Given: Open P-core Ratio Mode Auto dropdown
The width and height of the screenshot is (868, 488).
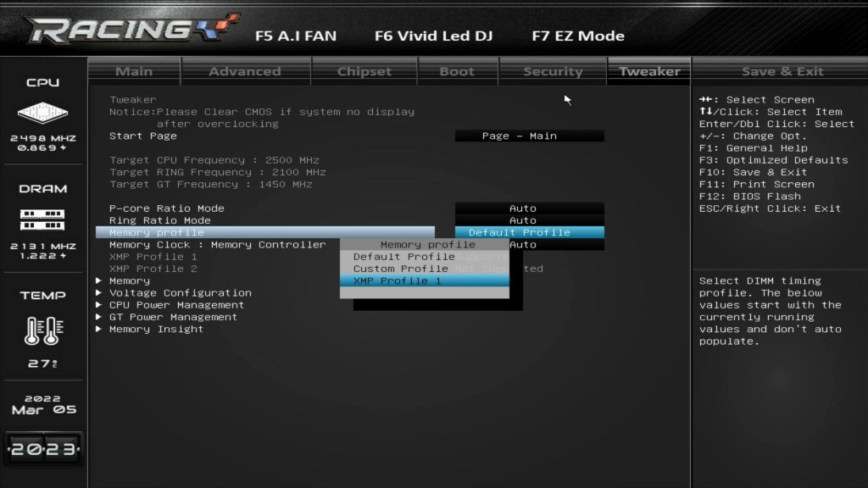Looking at the screenshot, I should click(x=529, y=208).
